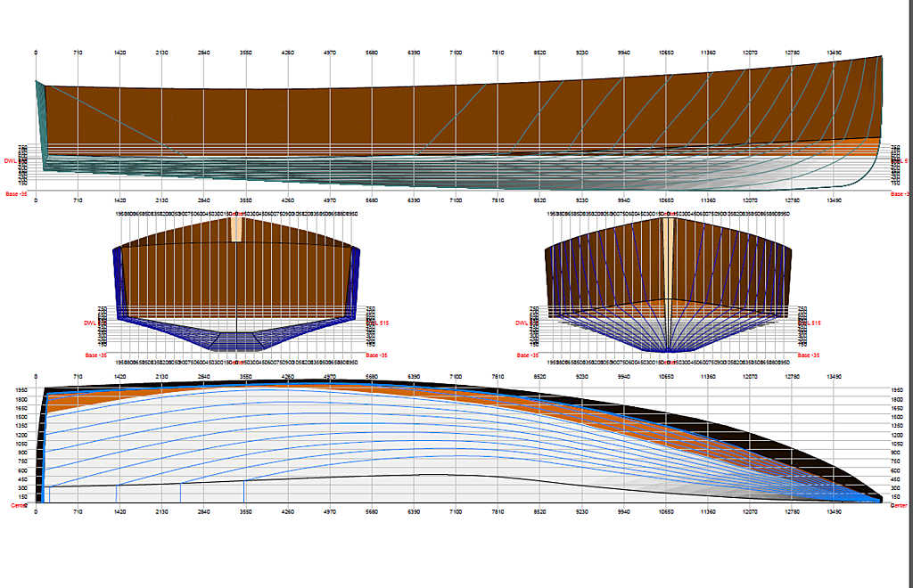
Task: Select station 2840 label above the plan view
Action: 204,377
